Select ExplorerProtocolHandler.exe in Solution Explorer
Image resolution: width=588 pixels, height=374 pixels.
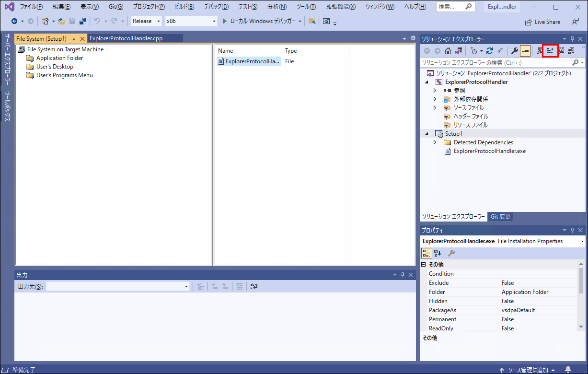tap(489, 151)
